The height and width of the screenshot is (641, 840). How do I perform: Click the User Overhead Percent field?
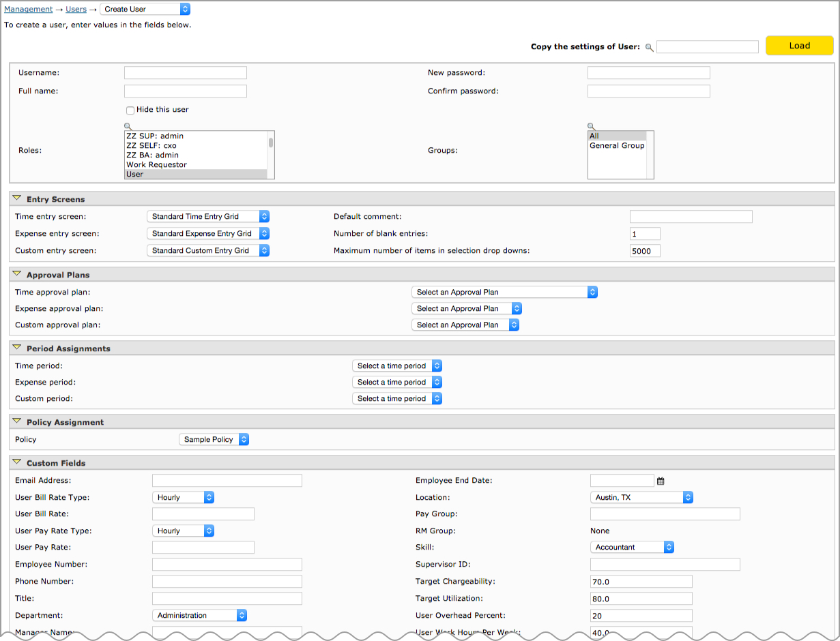[x=641, y=616]
